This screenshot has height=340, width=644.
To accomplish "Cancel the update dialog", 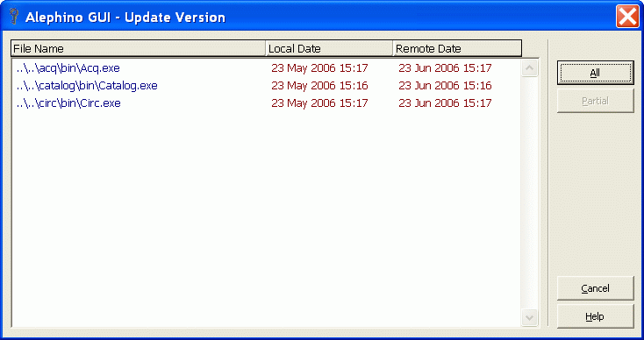I will [595, 288].
